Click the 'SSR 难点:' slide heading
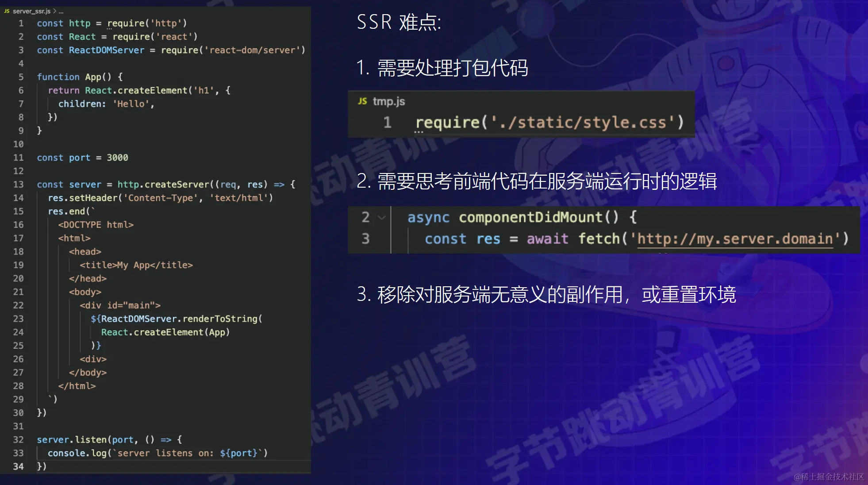 (x=399, y=22)
